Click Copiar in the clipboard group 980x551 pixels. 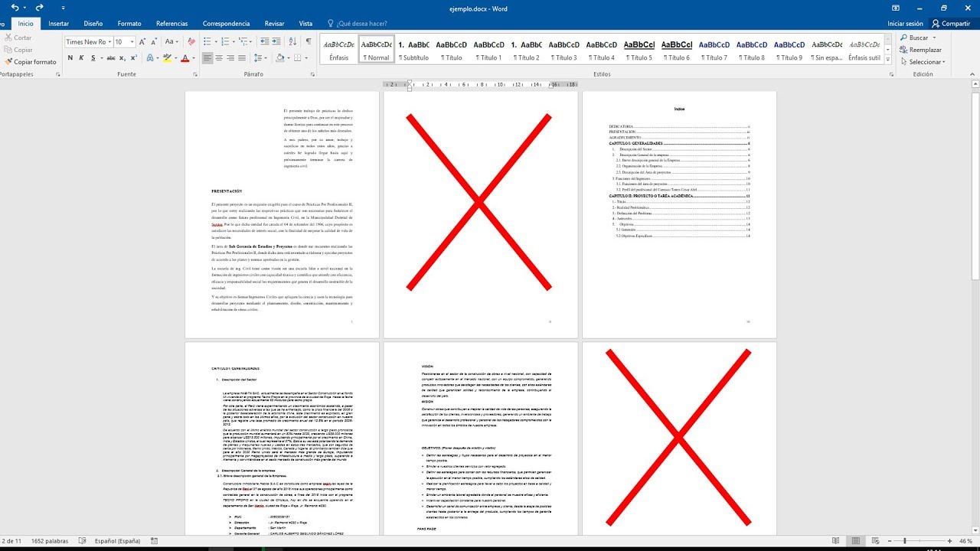click(x=18, y=50)
